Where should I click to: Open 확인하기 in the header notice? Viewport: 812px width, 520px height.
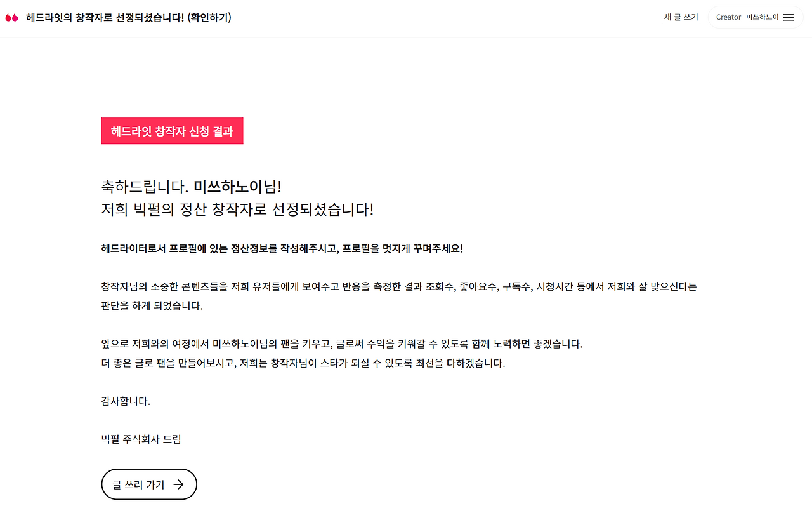[x=209, y=18]
